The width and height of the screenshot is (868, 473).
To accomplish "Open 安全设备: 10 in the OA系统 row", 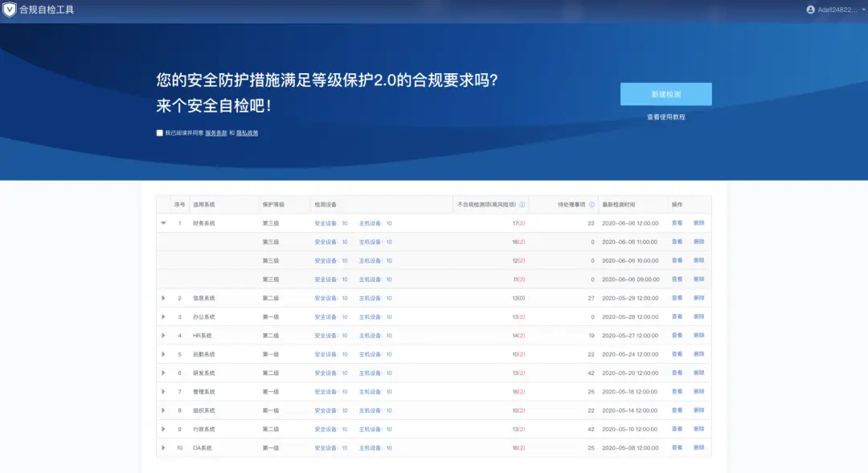I will click(x=331, y=448).
